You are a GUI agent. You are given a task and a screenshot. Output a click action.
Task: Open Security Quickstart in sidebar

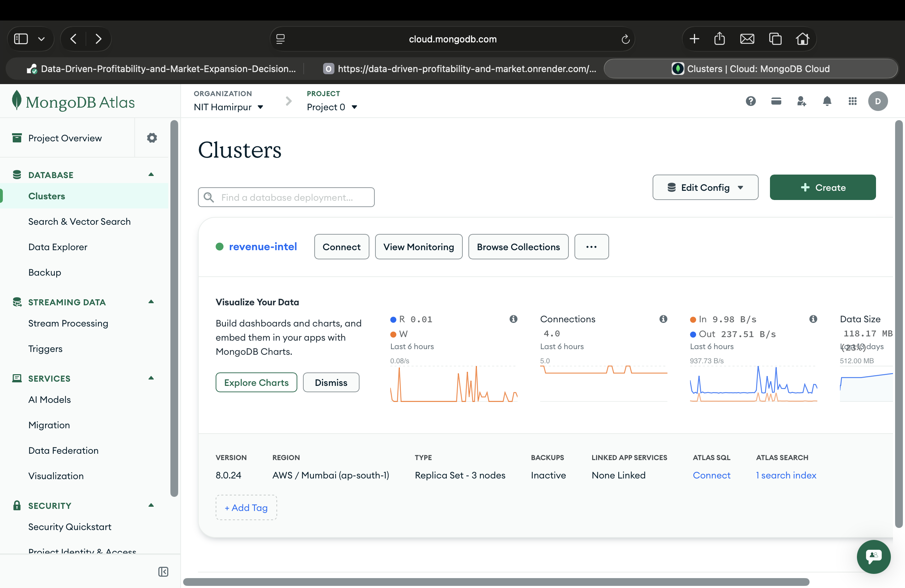click(x=70, y=527)
